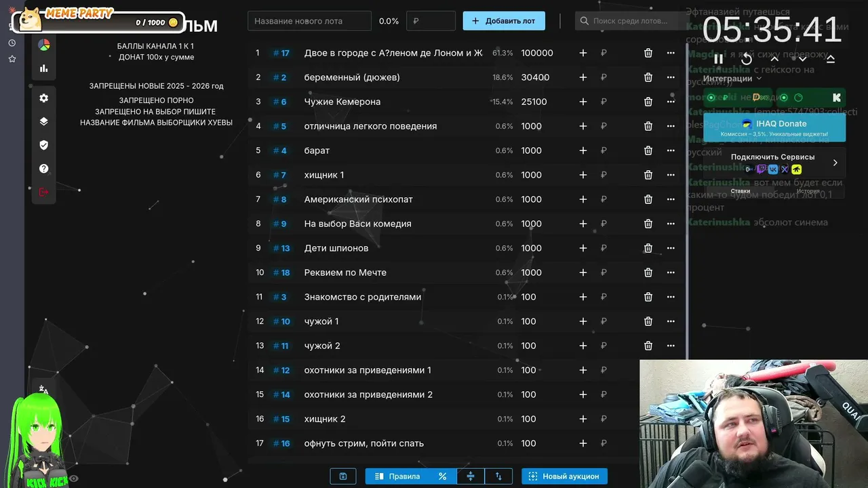This screenshot has width=868, height=488.
Task: Open the layers stack icon in sidebar
Action: [44, 122]
